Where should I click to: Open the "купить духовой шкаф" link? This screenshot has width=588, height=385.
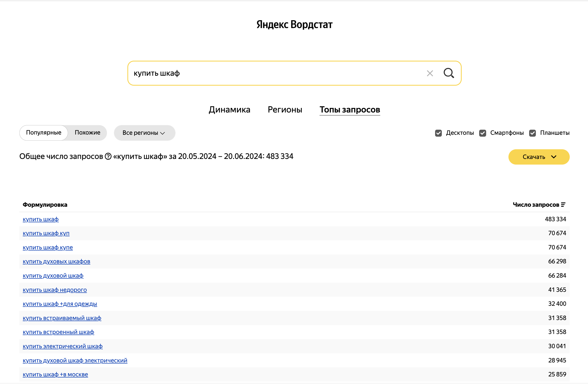(53, 275)
